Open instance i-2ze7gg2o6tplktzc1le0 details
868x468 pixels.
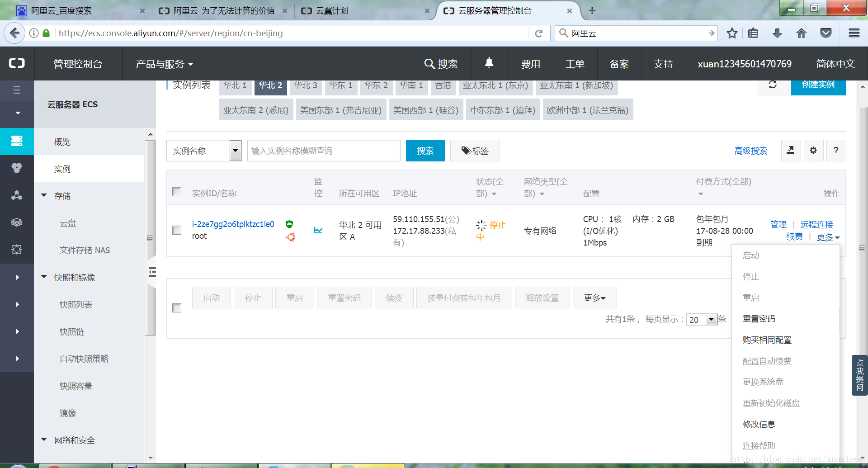pyautogui.click(x=233, y=224)
